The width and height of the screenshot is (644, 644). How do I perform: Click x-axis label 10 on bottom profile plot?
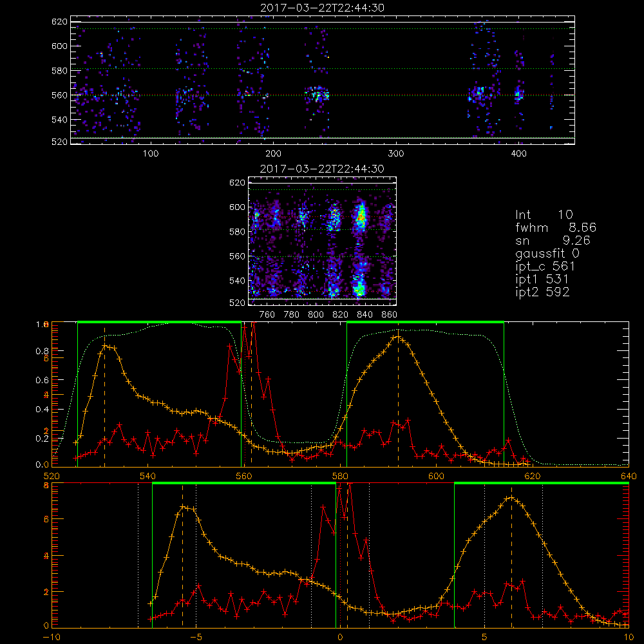(629, 638)
